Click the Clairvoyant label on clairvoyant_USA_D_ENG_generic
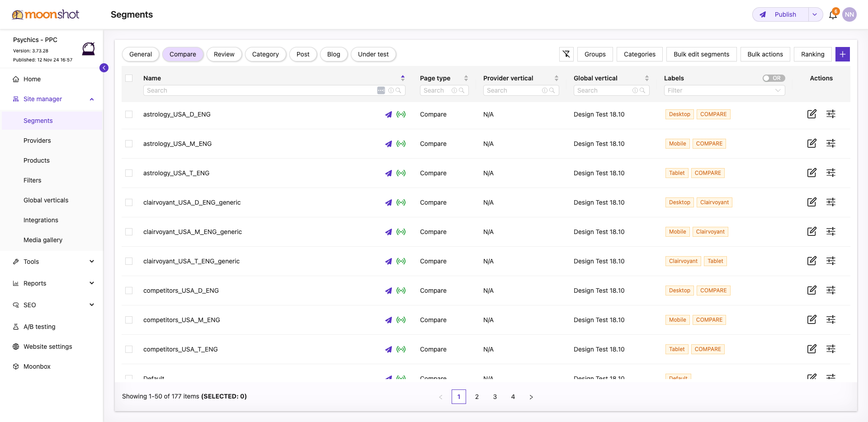 [x=714, y=202]
